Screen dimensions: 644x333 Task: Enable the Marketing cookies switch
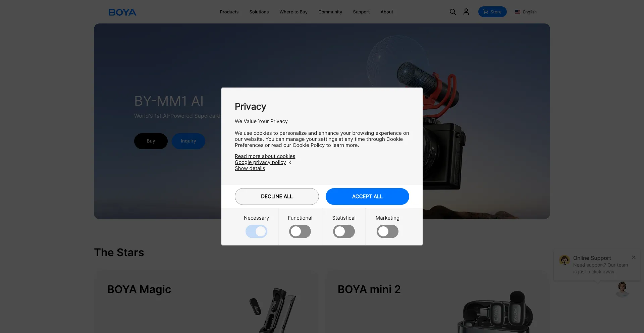coord(387,231)
